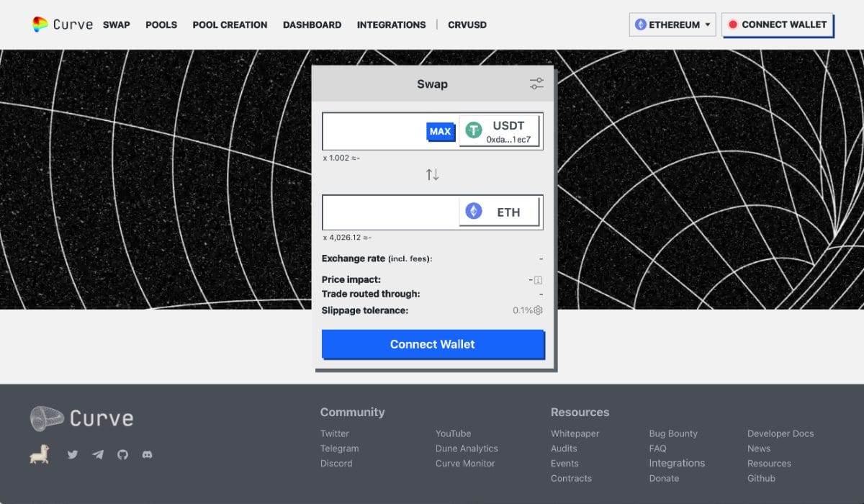
Task: Click Connect Wallet in the header
Action: coord(777,24)
